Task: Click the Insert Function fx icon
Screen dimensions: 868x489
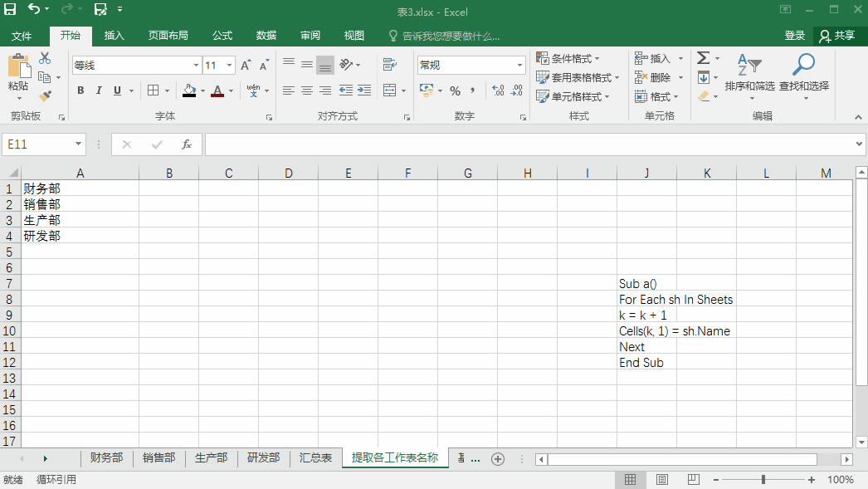Action: (187, 144)
